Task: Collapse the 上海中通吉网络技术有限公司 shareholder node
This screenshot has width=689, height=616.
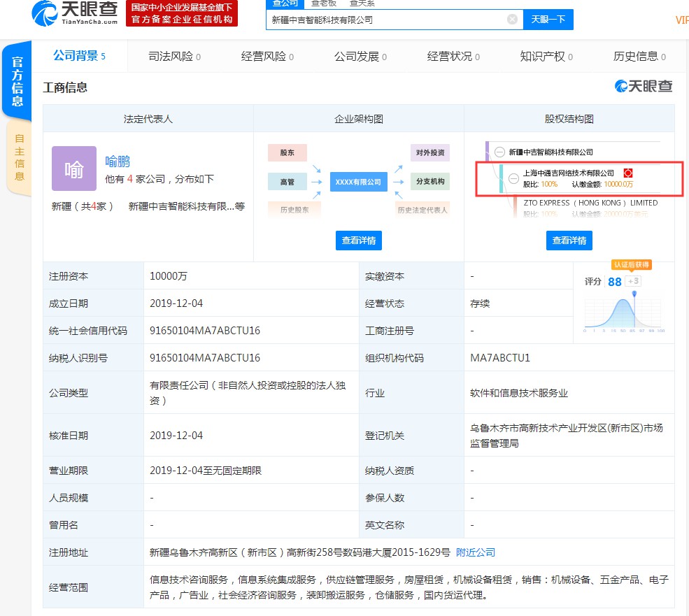Action: (513, 178)
